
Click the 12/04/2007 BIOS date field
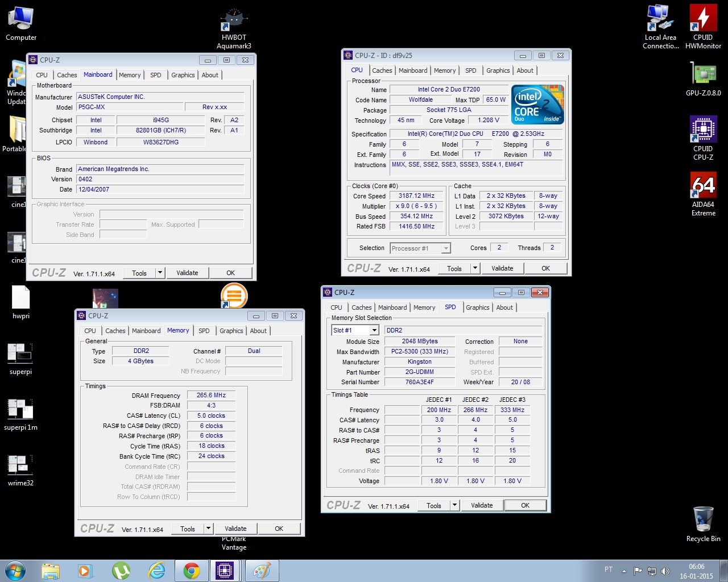(160, 189)
